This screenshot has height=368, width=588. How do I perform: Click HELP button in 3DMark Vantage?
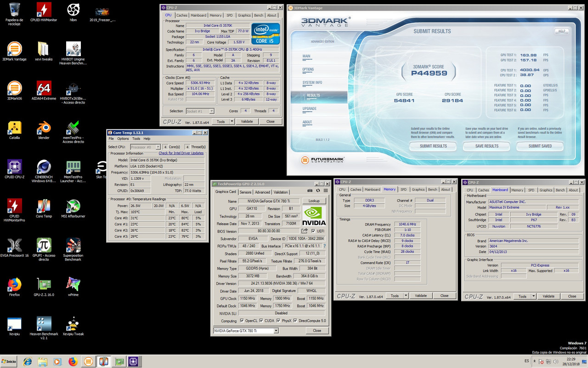pyautogui.click(x=561, y=31)
